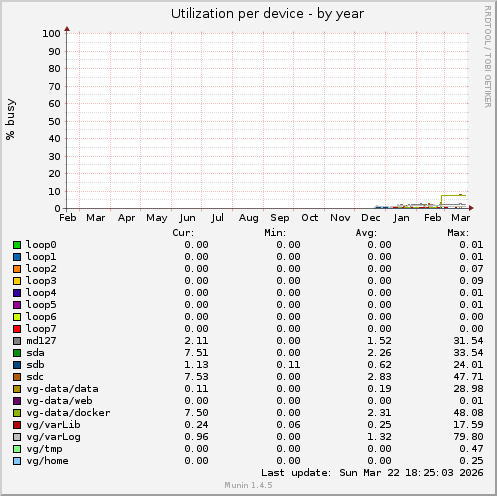Click the vg/varLog Max value 79.80
This screenshot has height=496, width=497.
click(468, 437)
